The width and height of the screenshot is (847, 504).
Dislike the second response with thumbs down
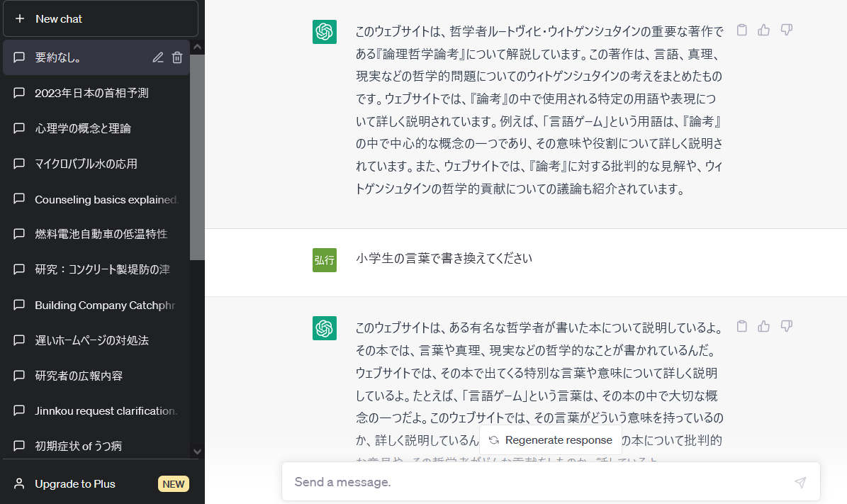(786, 326)
